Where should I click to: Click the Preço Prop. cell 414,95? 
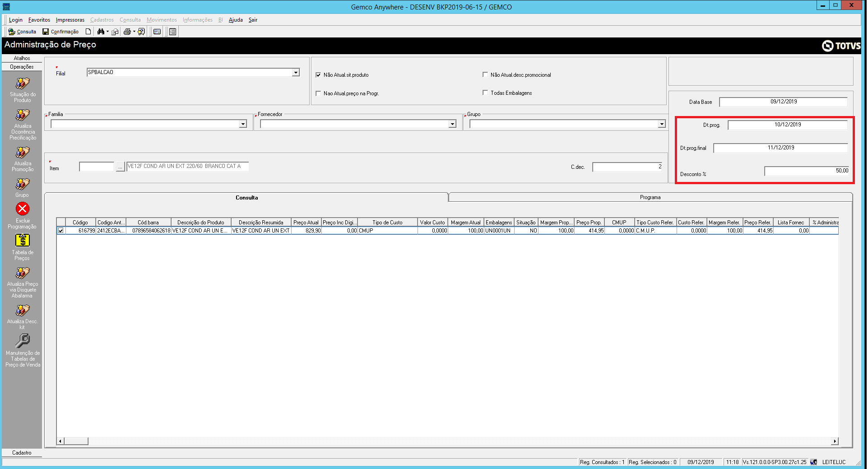tap(589, 231)
